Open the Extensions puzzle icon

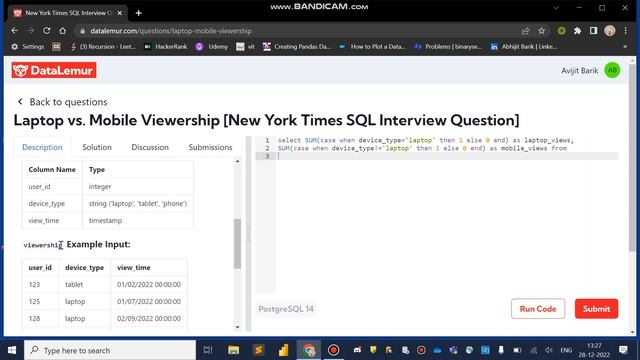point(578,31)
